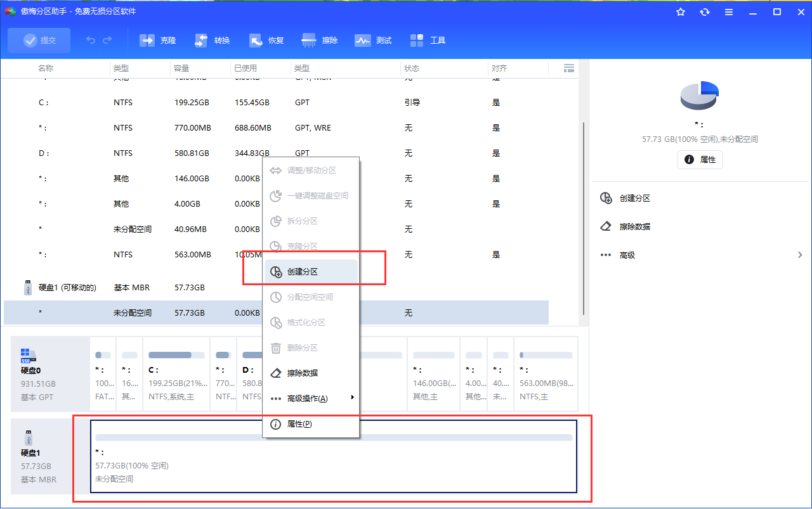
Task: Choose 克隆分区 in the context menu
Action: point(311,247)
